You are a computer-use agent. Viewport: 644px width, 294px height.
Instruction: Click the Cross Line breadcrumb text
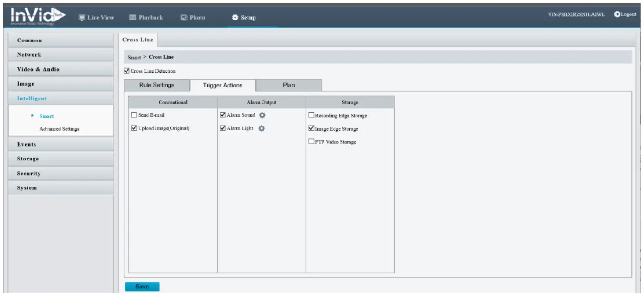161,57
